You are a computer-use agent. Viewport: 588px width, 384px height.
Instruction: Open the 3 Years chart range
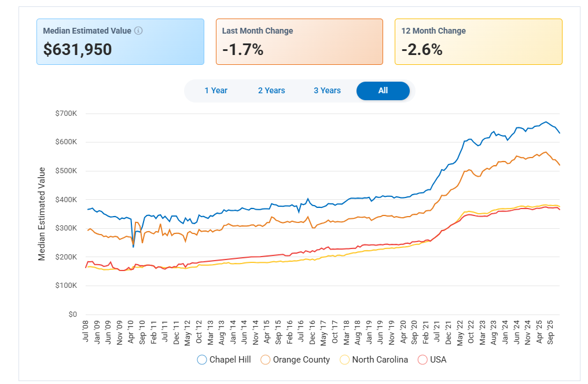coord(326,90)
